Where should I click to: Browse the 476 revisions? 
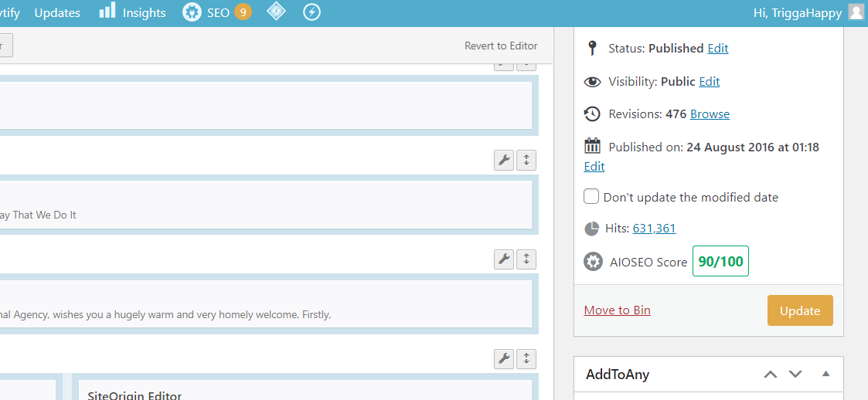click(x=710, y=114)
